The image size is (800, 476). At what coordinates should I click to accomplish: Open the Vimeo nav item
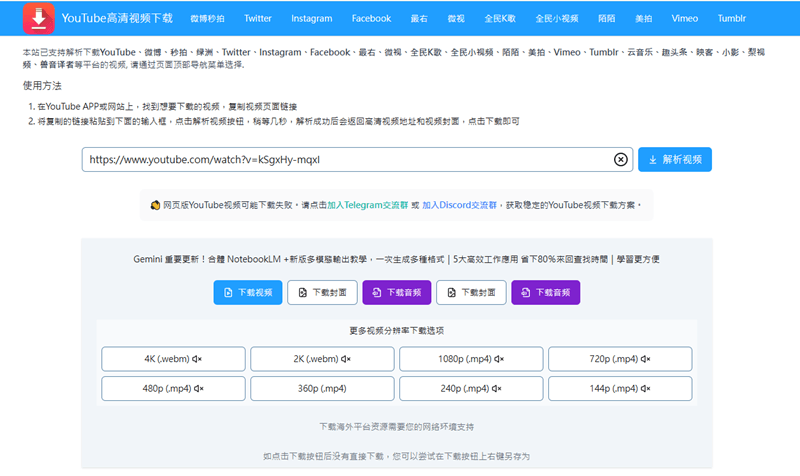684,18
